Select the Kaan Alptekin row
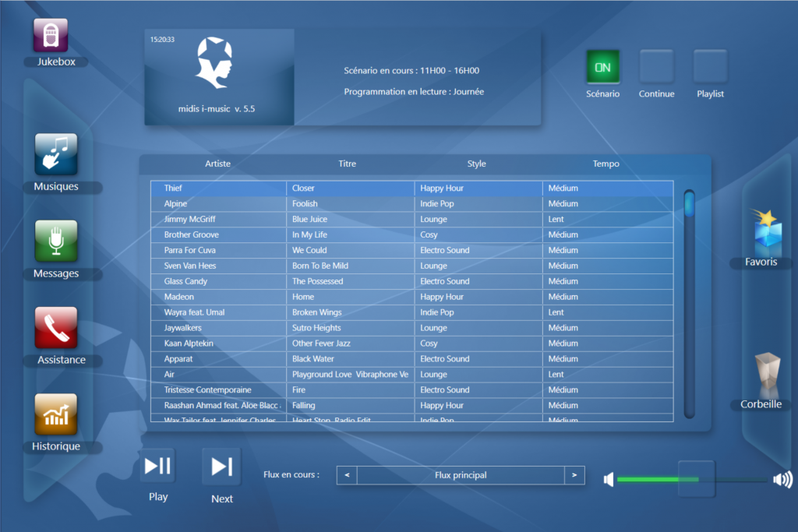This screenshot has height=532, width=798. coord(411,344)
